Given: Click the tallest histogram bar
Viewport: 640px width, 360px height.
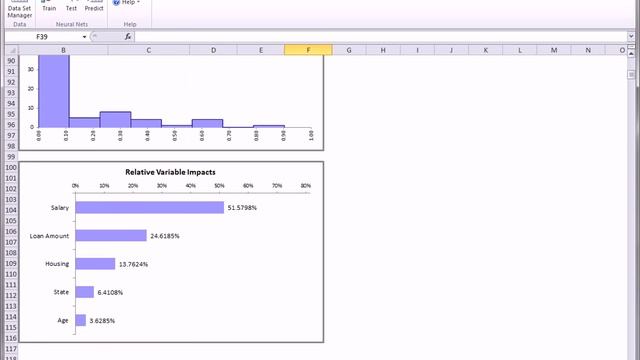Looking at the screenshot, I should [x=54, y=91].
